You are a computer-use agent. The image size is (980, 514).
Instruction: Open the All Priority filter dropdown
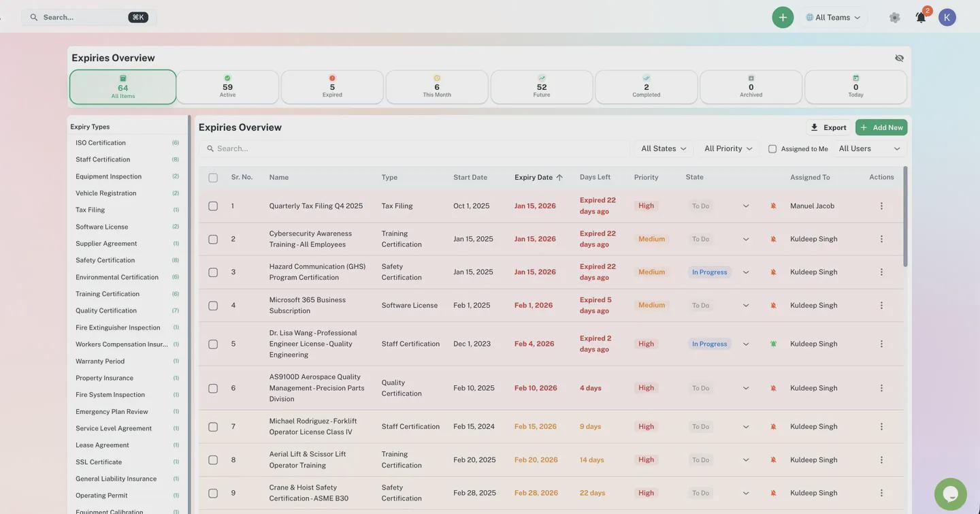point(728,148)
